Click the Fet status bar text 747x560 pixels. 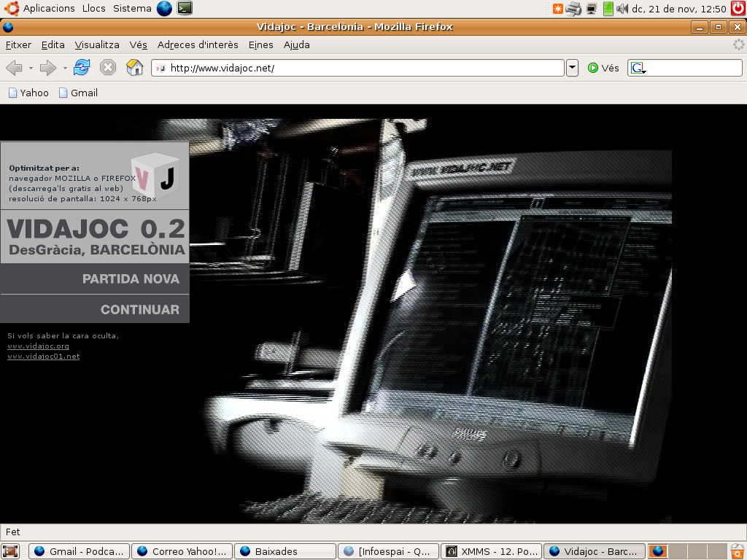(x=13, y=532)
